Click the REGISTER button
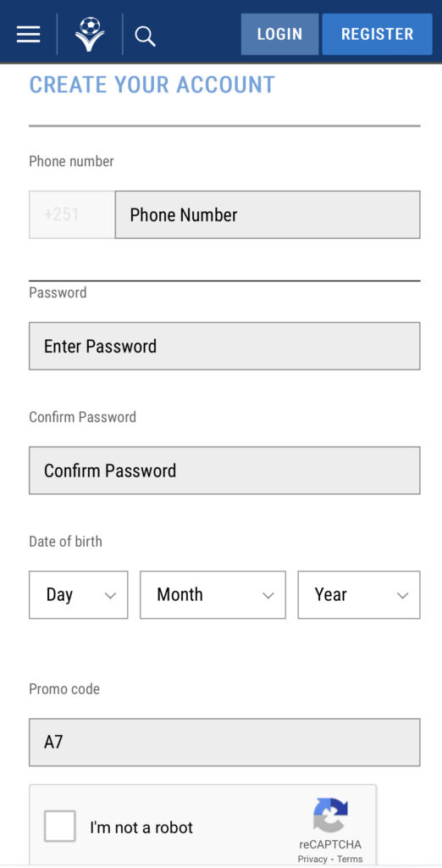The image size is (442, 868). pos(378,34)
